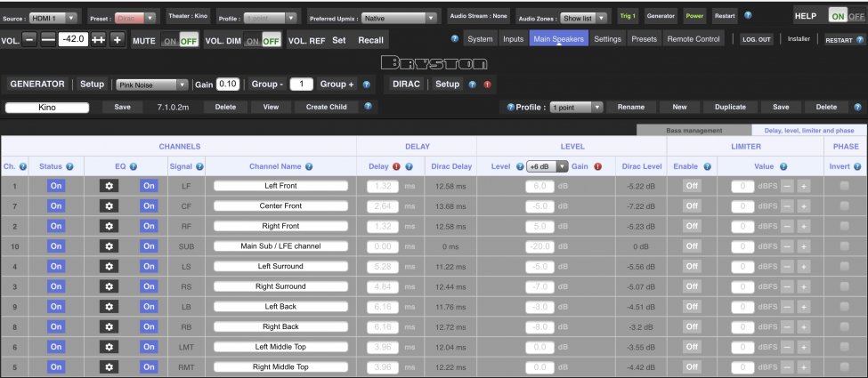Click help icon before Profile label
This screenshot has width=868, height=378.
pyautogui.click(x=510, y=107)
